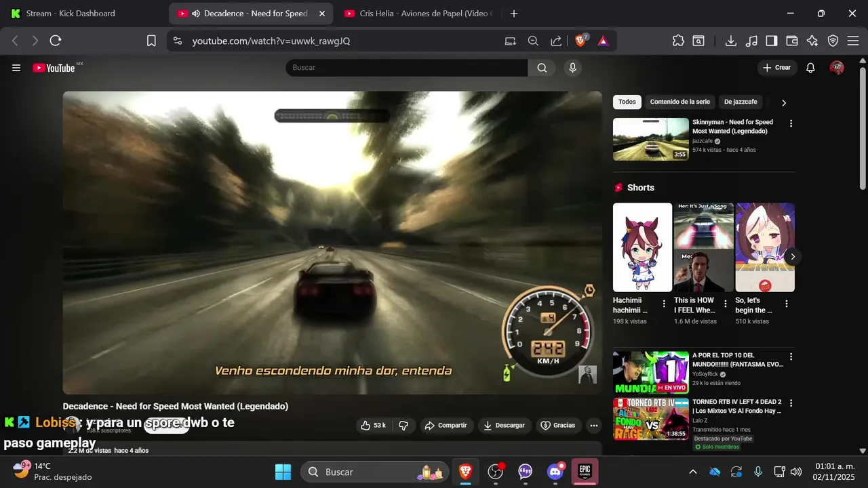Like the video with thumbs up
868x488 pixels.
pyautogui.click(x=374, y=426)
